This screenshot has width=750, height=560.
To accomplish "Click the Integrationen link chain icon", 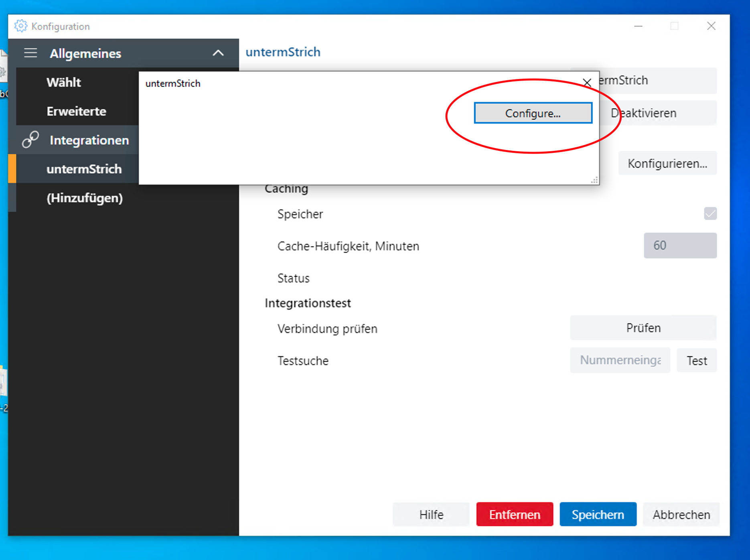I will tap(30, 140).
